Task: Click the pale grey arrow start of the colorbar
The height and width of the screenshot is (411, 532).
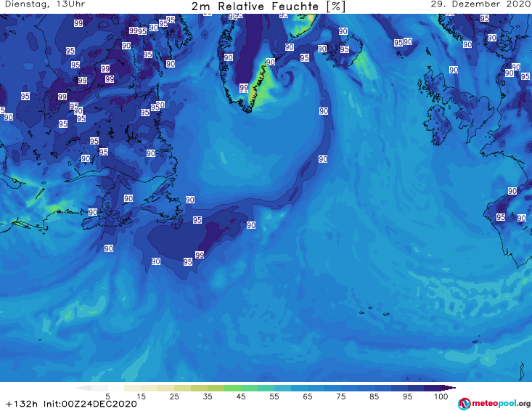Action: click(83, 388)
